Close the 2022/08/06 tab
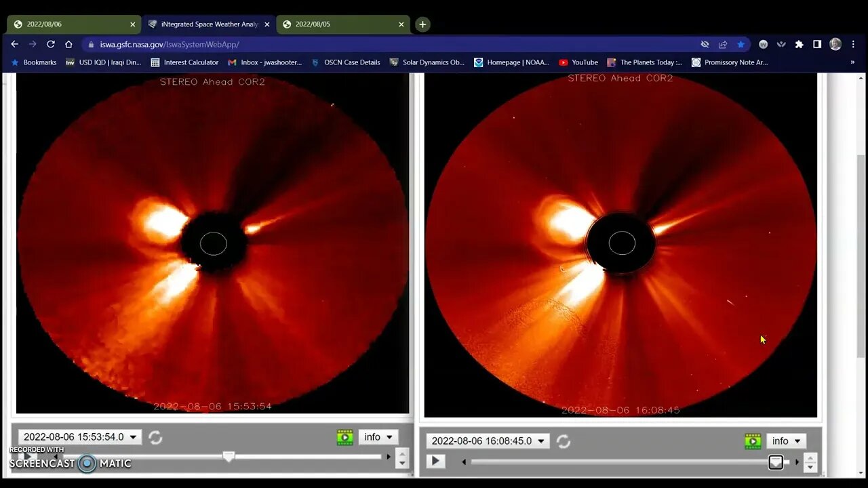Image resolution: width=868 pixels, height=488 pixels. point(133,24)
